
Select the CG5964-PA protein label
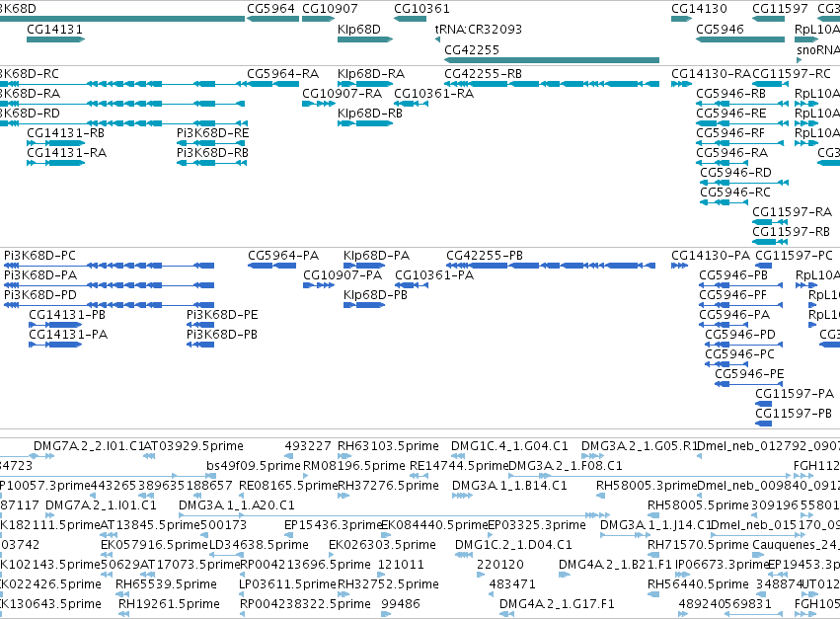[283, 255]
